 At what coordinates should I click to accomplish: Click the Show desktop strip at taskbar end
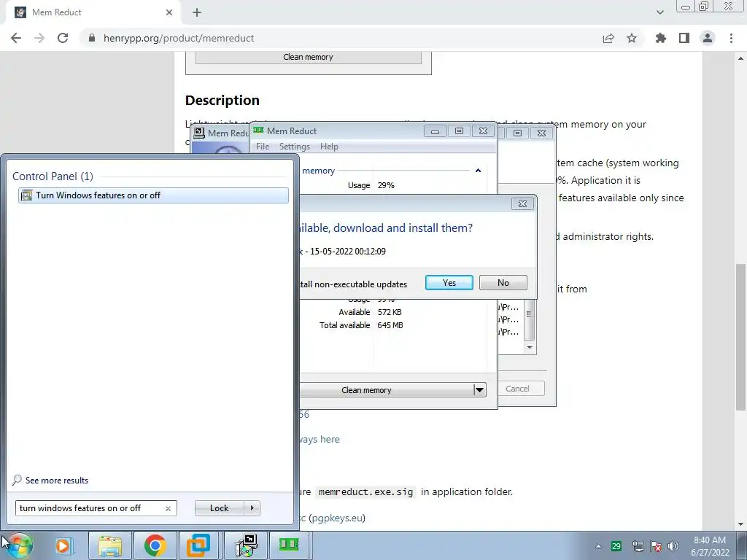click(x=742, y=545)
